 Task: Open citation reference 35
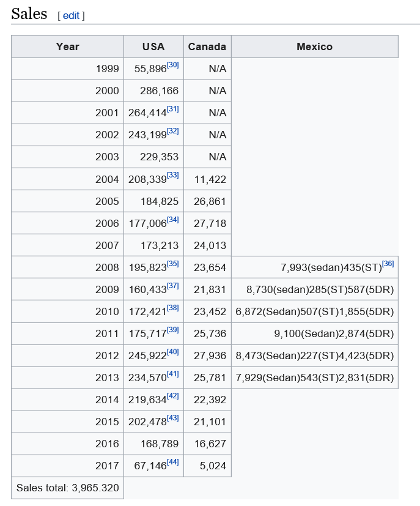coord(173,264)
